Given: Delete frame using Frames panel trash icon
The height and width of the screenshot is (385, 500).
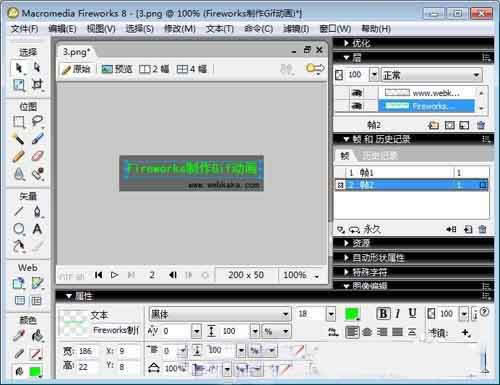Looking at the screenshot, I should pos(482,229).
